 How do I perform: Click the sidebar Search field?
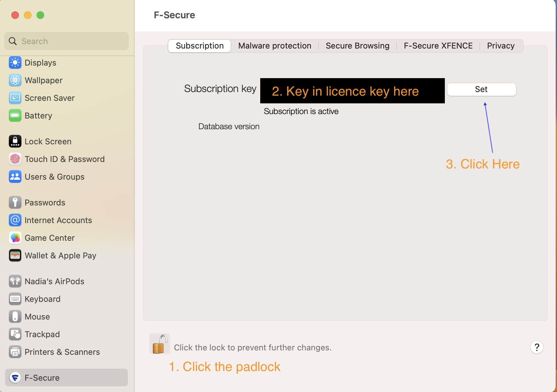(66, 41)
